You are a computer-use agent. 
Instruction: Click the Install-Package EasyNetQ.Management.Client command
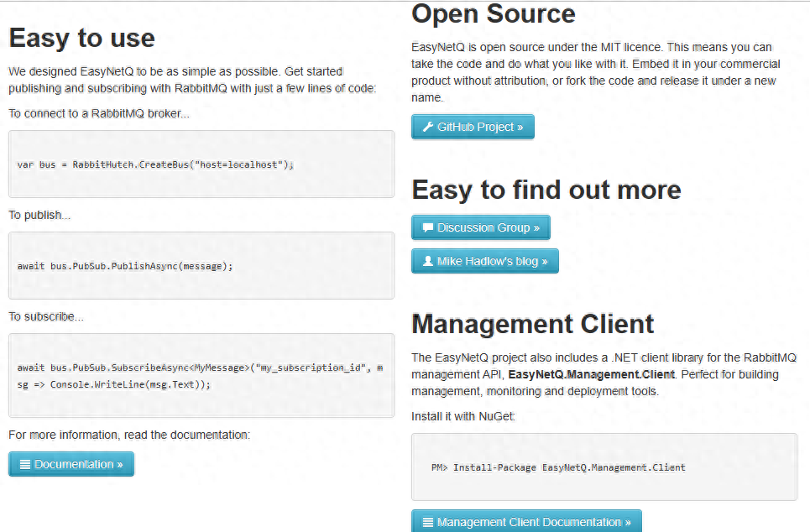click(558, 467)
